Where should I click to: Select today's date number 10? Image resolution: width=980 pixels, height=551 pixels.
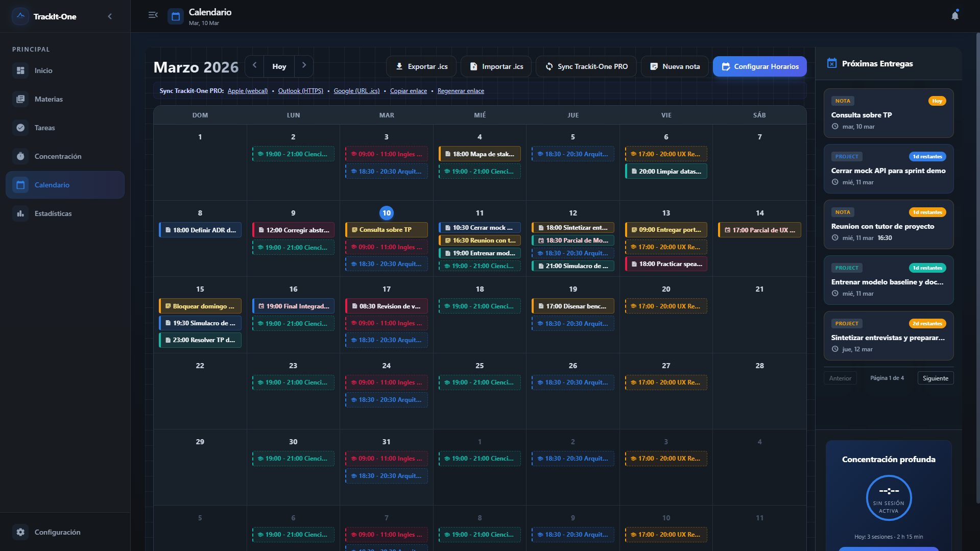point(387,213)
